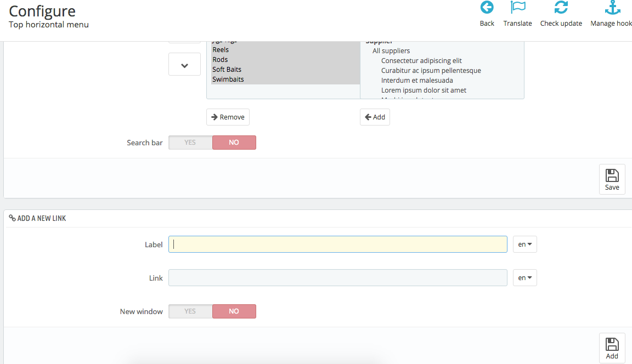Image resolution: width=632 pixels, height=364 pixels.
Task: Click the Check update refresh icon
Action: coord(561,7)
